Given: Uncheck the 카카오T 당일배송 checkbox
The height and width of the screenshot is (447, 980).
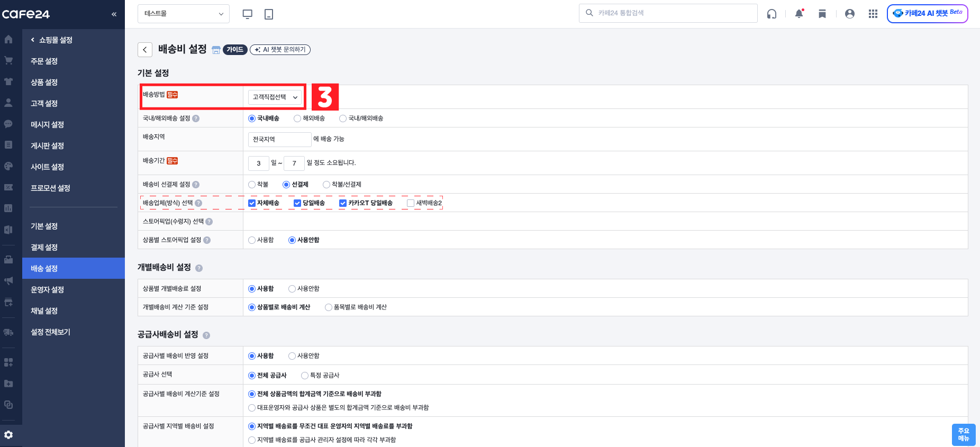Looking at the screenshot, I should 343,203.
